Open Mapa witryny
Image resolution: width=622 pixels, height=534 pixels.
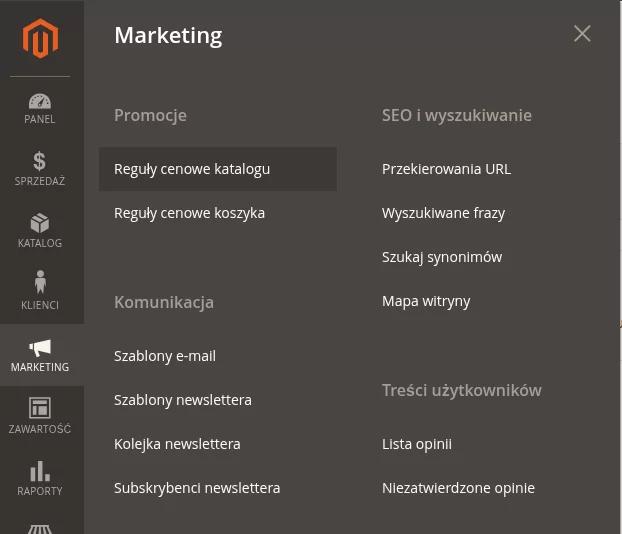pyautogui.click(x=426, y=301)
